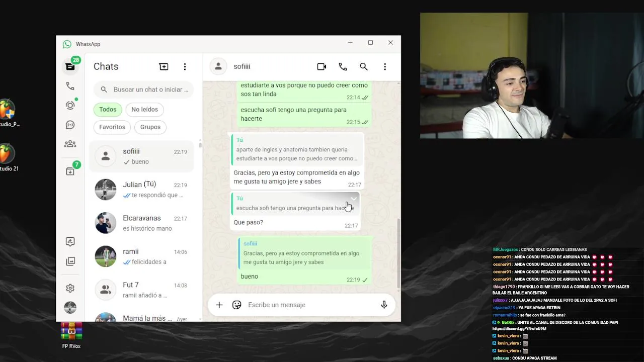Start a video call with sofiiii
The image size is (644, 362).
click(x=321, y=66)
